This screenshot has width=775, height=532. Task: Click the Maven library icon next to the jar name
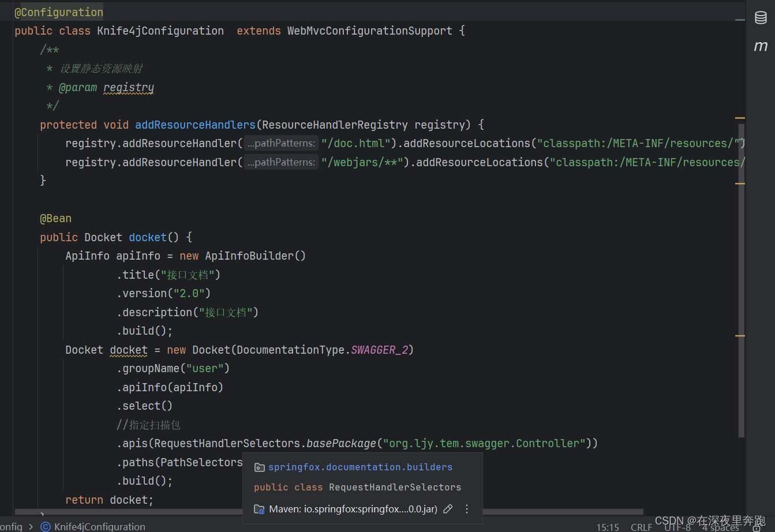click(x=259, y=509)
